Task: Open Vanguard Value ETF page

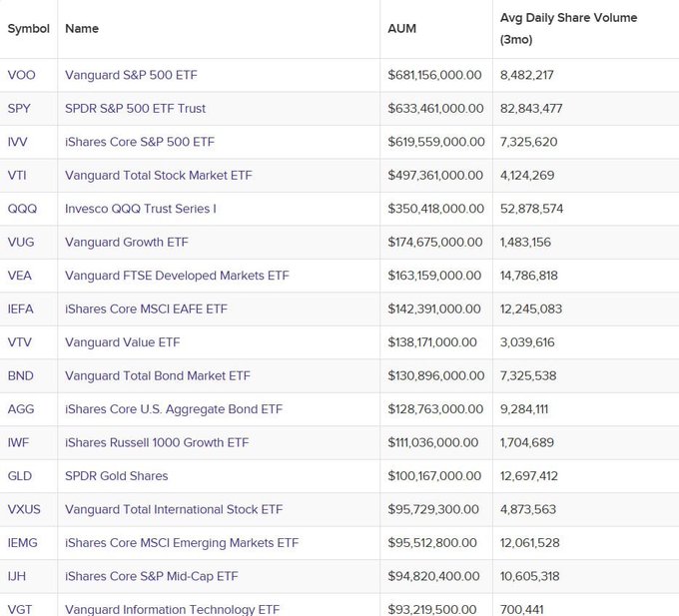Action: pyautogui.click(x=122, y=342)
